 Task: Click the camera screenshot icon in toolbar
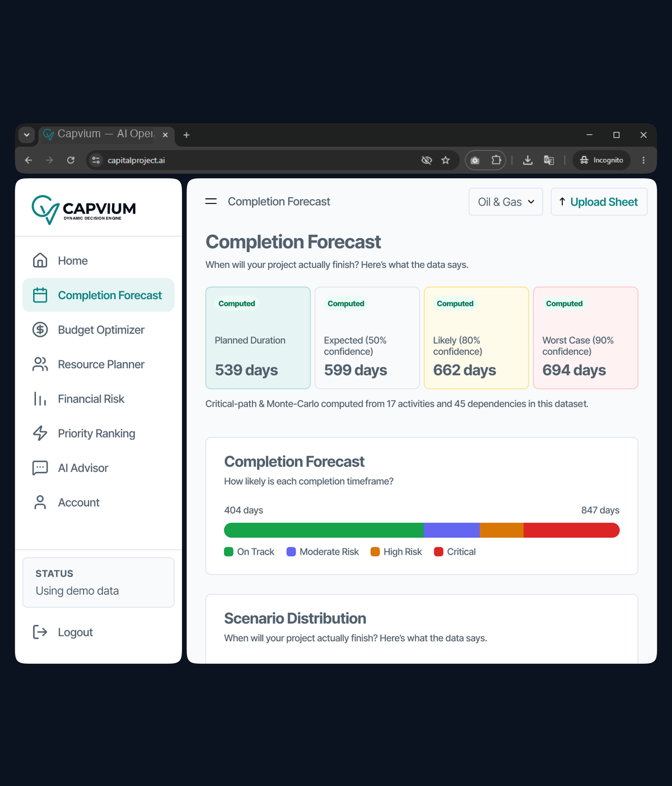[475, 160]
